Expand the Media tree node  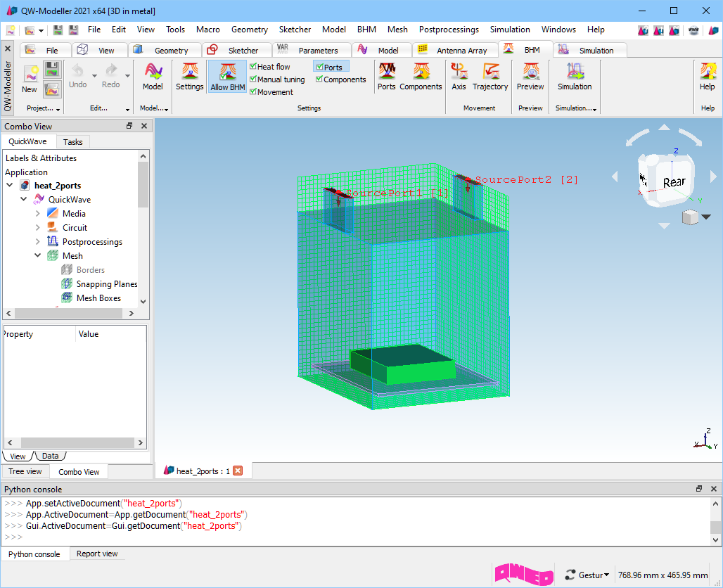(38, 214)
